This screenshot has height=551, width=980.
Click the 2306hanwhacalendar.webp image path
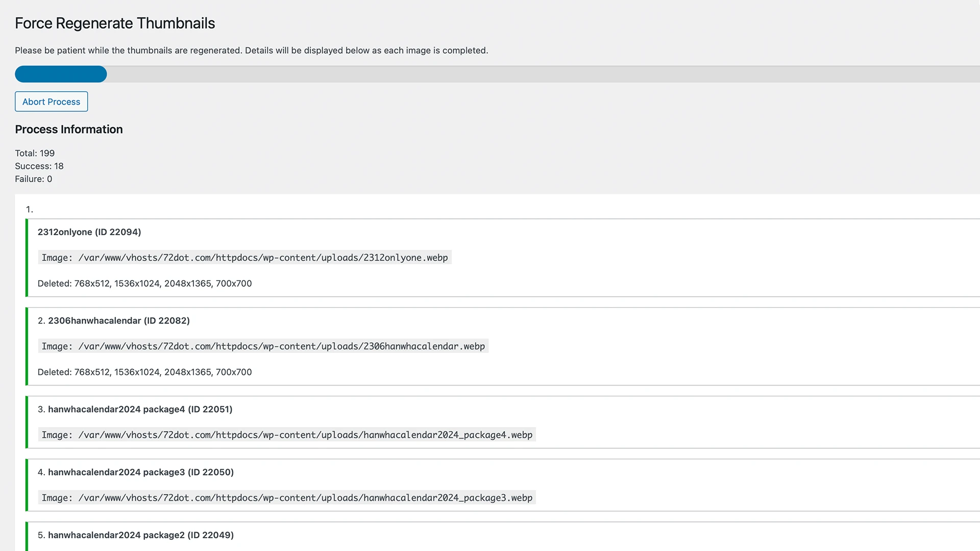tap(263, 346)
